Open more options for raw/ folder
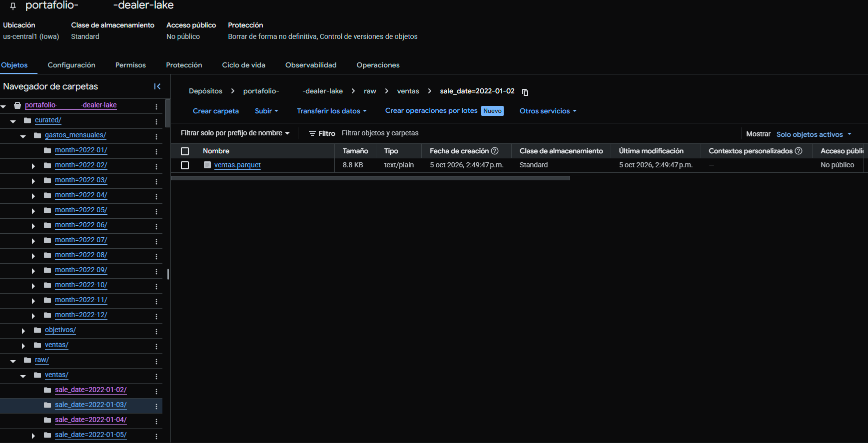Viewport: 868px width, 443px height. pos(156,361)
